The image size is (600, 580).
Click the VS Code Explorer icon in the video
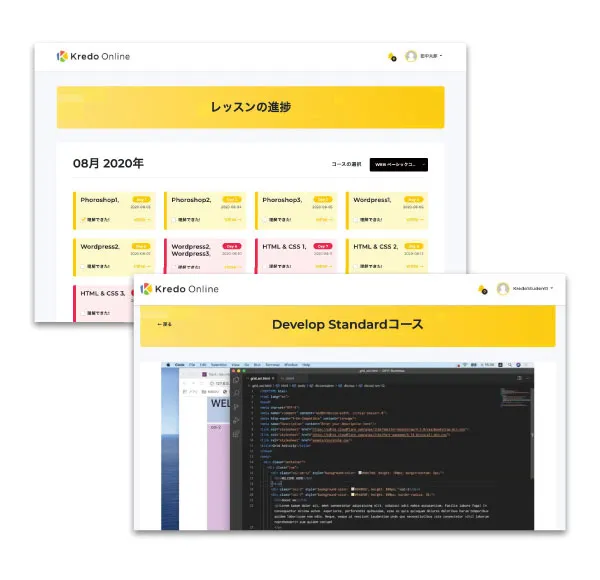236,380
